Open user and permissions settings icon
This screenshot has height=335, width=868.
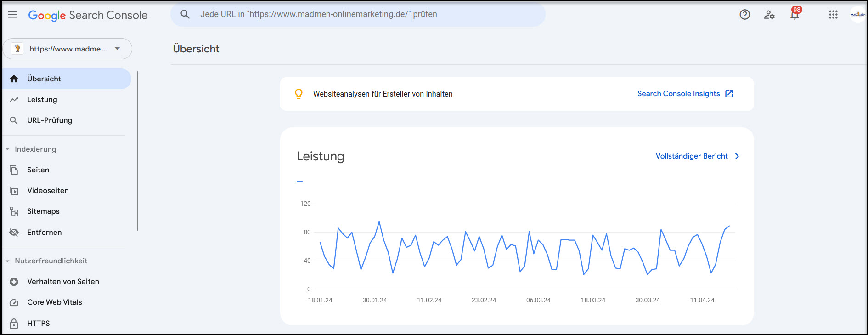click(x=769, y=15)
